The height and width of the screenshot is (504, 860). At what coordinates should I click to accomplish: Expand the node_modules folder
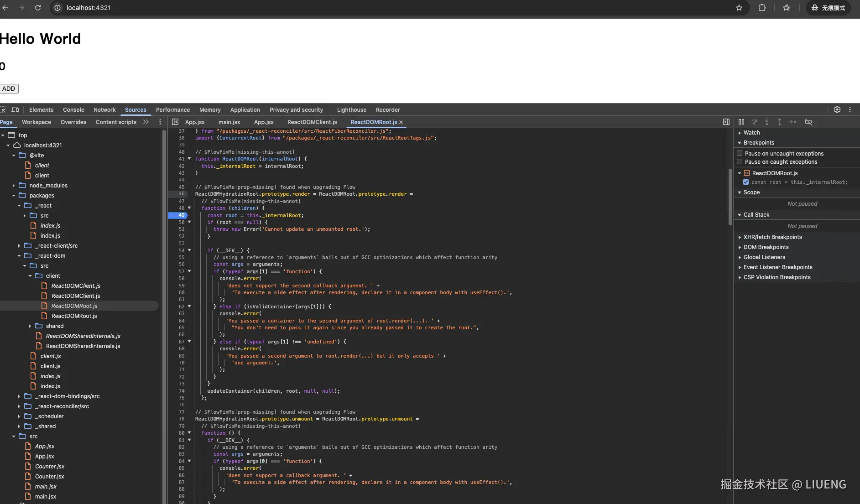(x=14, y=185)
